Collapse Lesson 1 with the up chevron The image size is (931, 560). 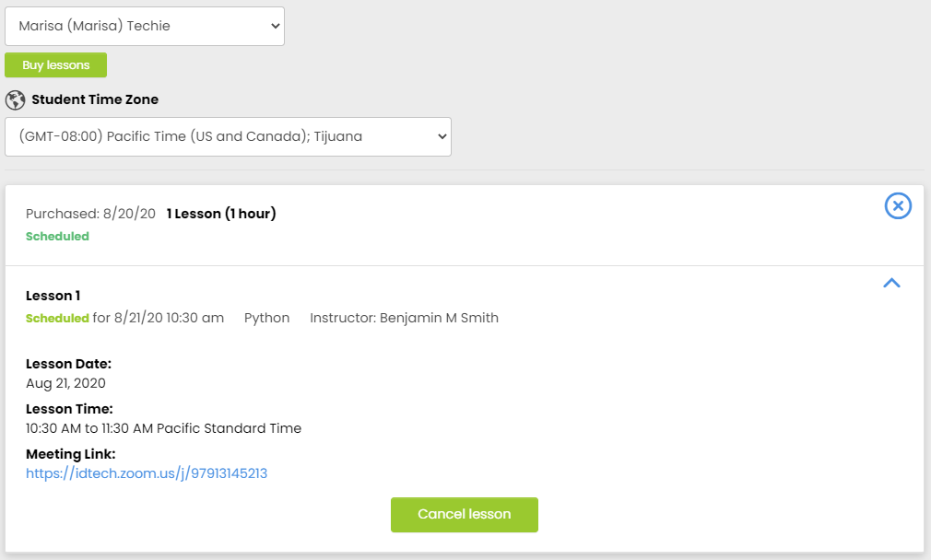pos(891,283)
